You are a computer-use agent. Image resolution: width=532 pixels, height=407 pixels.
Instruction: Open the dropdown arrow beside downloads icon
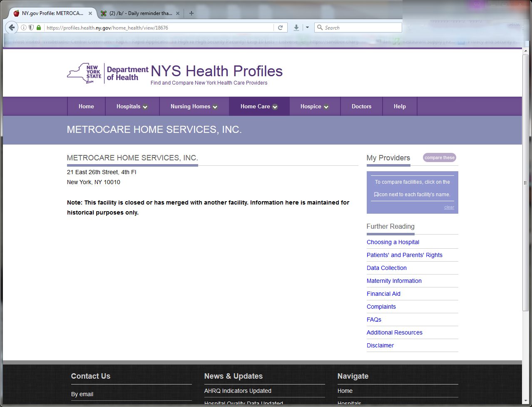point(307,27)
